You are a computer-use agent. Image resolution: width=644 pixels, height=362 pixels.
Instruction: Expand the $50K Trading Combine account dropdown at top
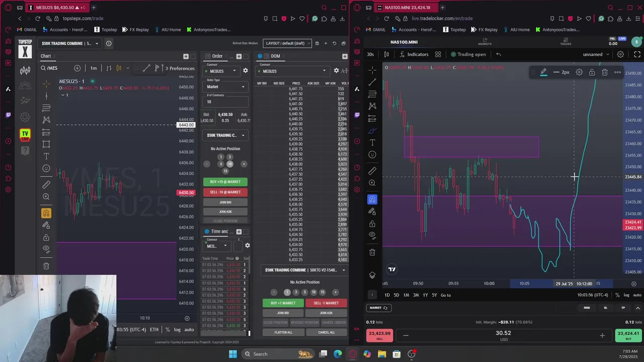tap(70, 43)
